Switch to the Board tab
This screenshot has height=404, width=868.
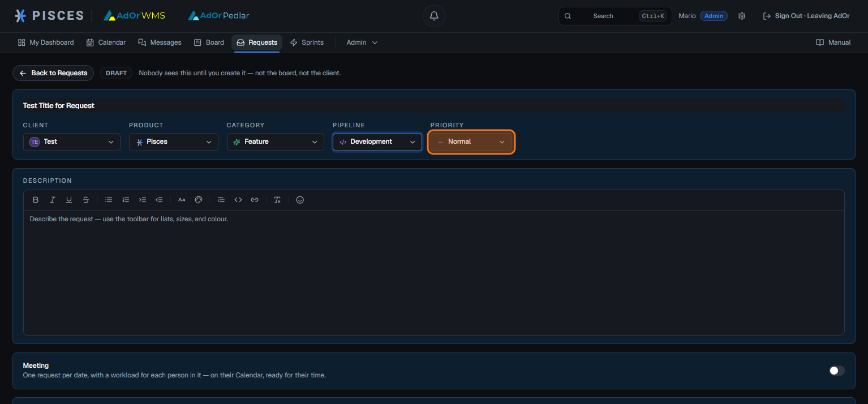click(209, 42)
